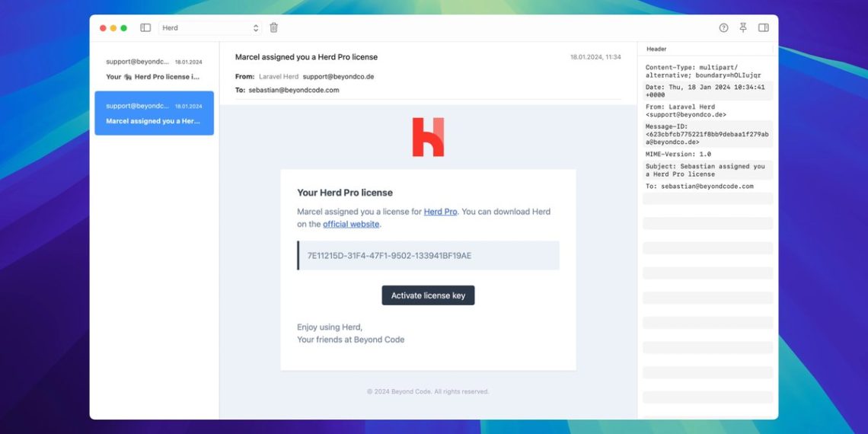Screen dimensions: 868x434
Task: Click the red Herd logo
Action: point(428,138)
